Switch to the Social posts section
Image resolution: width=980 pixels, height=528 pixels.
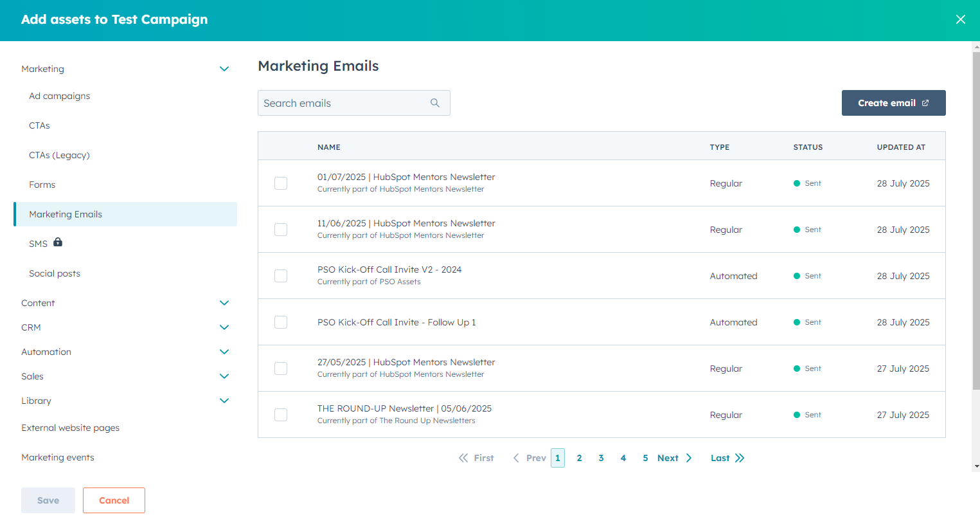tap(54, 273)
